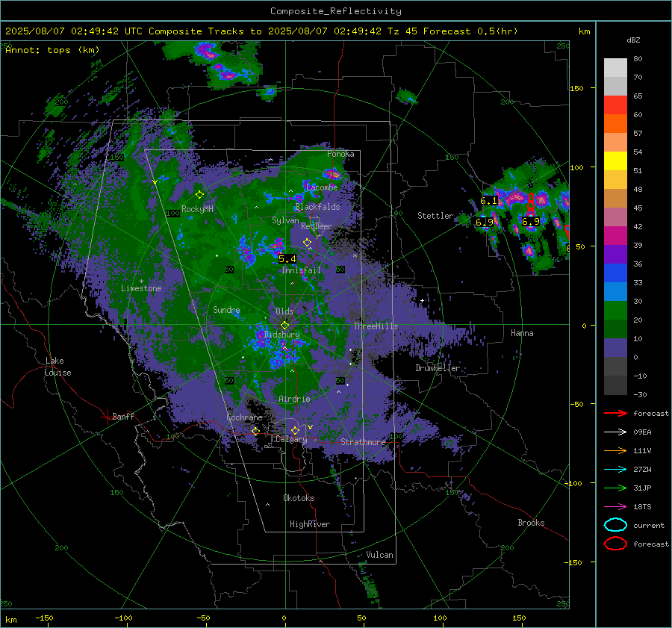Click the RedDeer city label
Screen dimensions: 672x628
coord(317,226)
